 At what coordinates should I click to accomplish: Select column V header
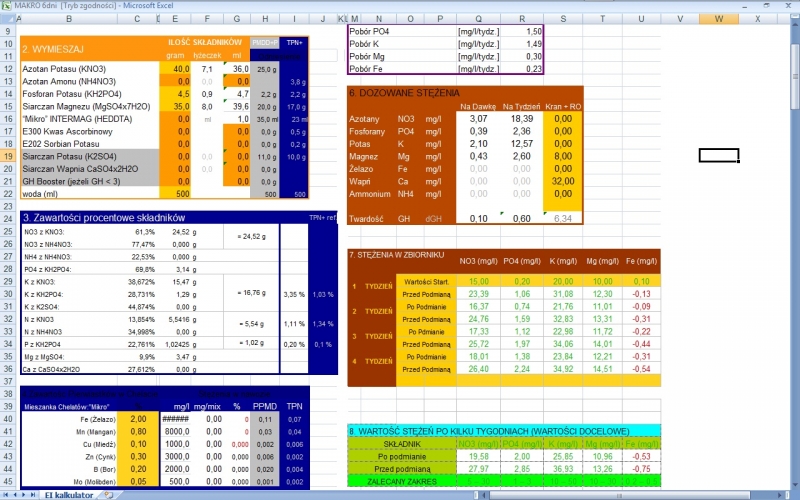680,19
